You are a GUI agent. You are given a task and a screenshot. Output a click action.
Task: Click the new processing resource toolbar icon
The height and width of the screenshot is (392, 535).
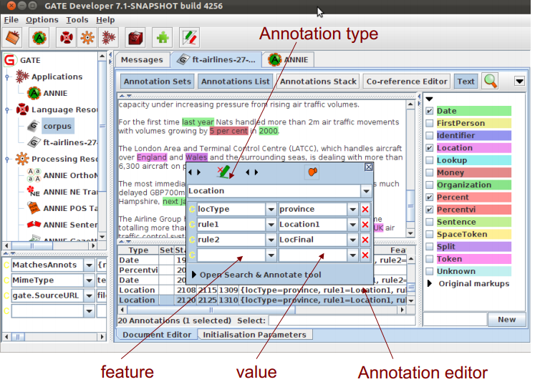click(87, 37)
